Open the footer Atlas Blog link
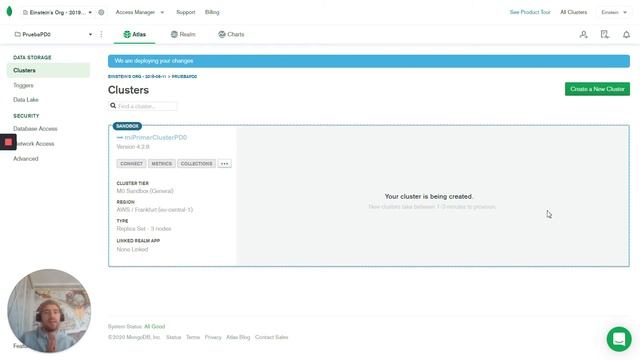Image resolution: width=640 pixels, height=360 pixels. pos(238,337)
